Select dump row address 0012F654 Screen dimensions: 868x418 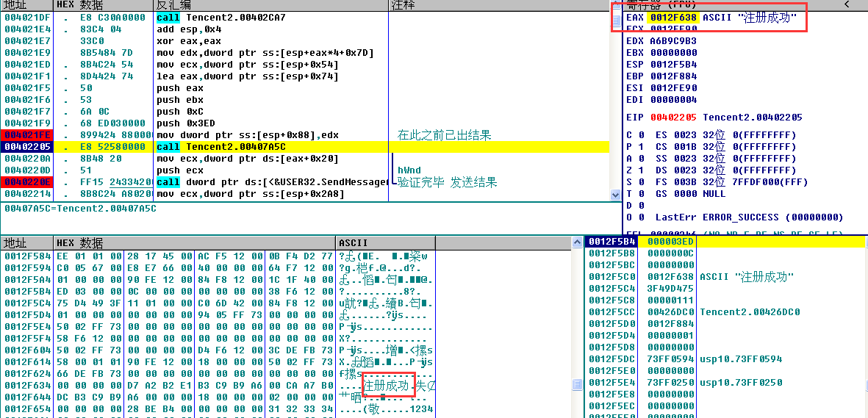point(27,408)
